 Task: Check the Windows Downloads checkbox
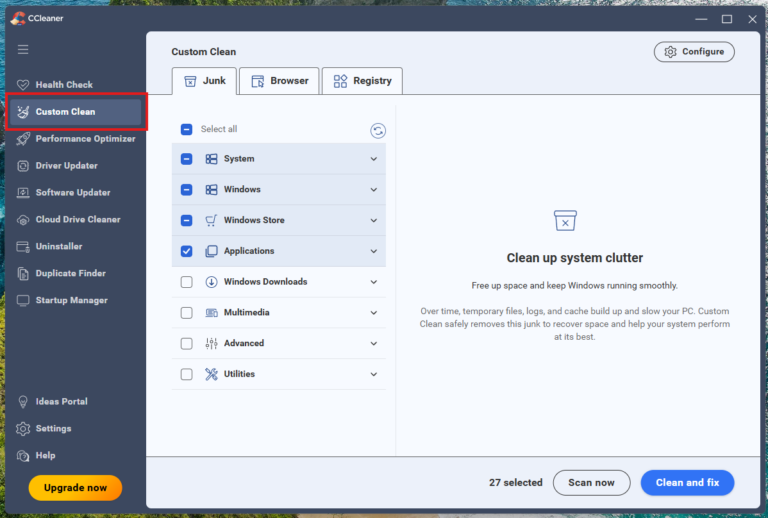click(x=186, y=282)
